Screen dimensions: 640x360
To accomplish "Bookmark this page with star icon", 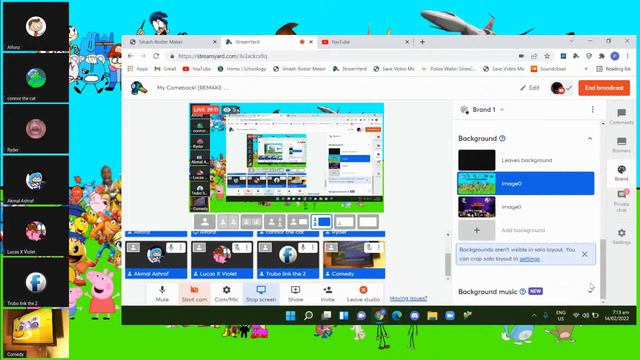I will click(547, 56).
